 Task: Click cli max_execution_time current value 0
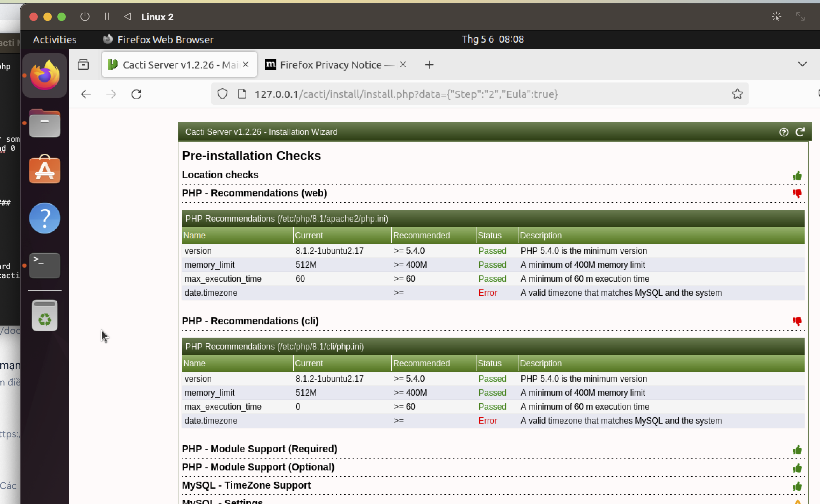tap(298, 406)
